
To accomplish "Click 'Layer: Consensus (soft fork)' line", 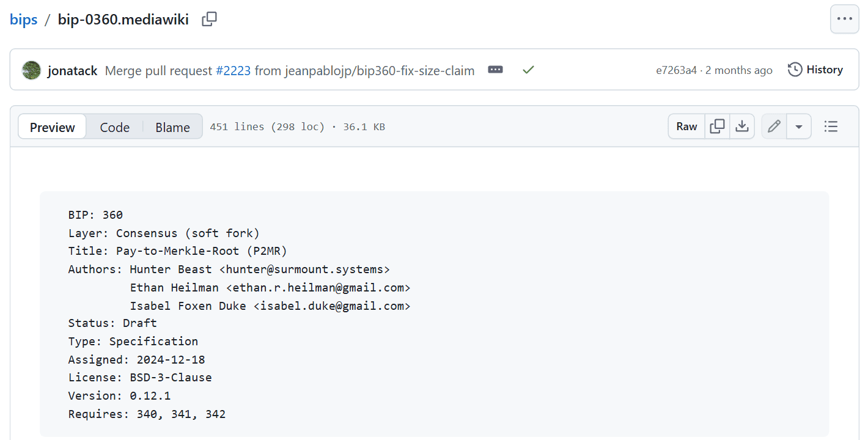I will [164, 233].
